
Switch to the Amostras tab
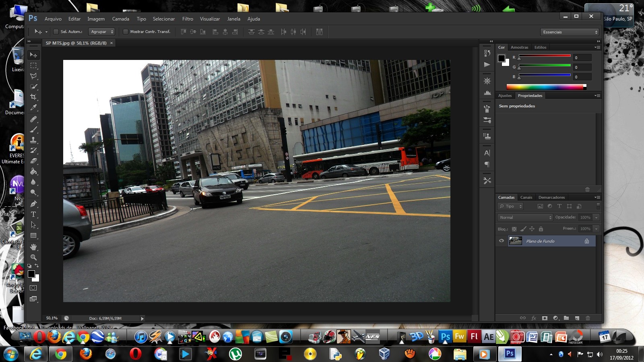(x=519, y=47)
